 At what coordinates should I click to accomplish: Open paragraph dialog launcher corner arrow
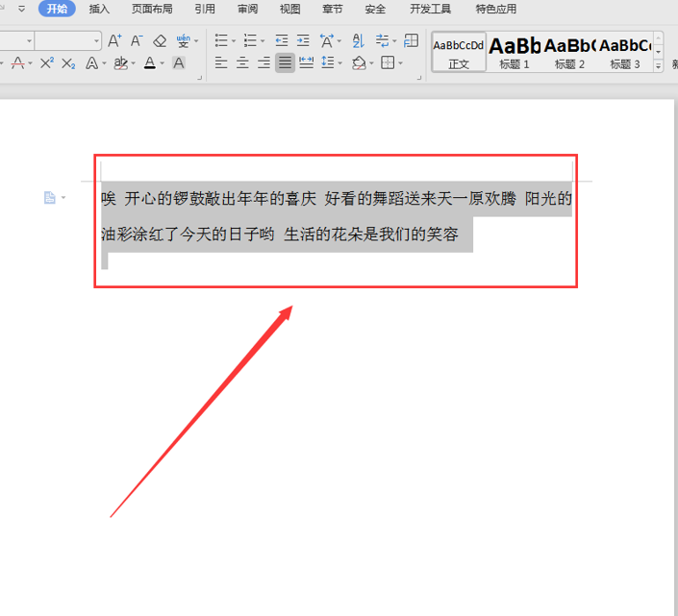(419, 78)
